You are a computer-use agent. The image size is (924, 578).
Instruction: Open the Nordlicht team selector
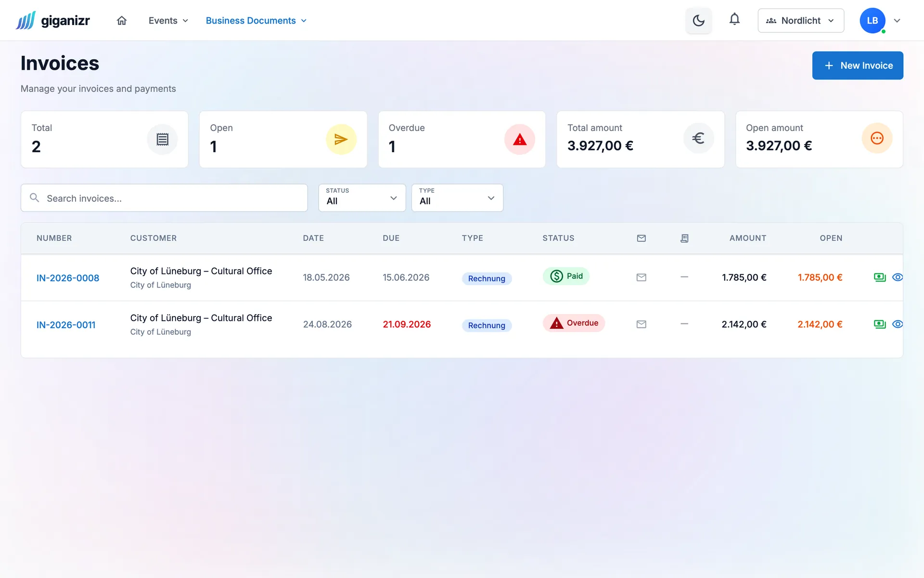pos(801,20)
